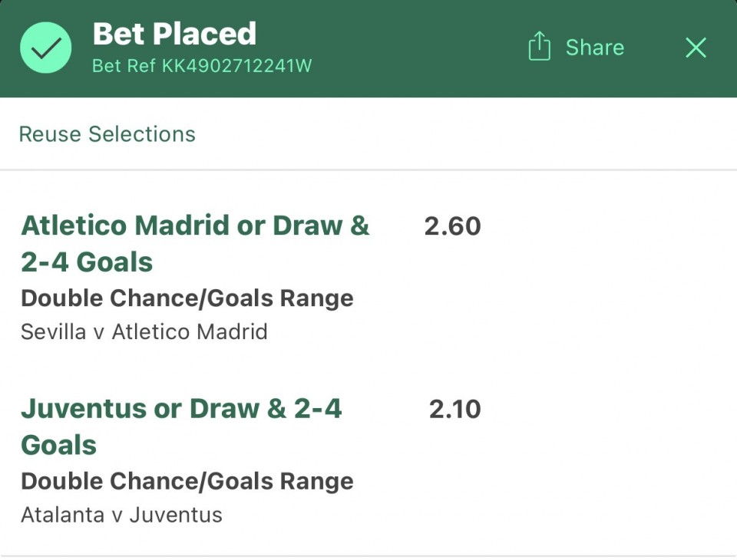Open the Juventus or Draw selection title
The image size is (737, 560).
coord(181,409)
